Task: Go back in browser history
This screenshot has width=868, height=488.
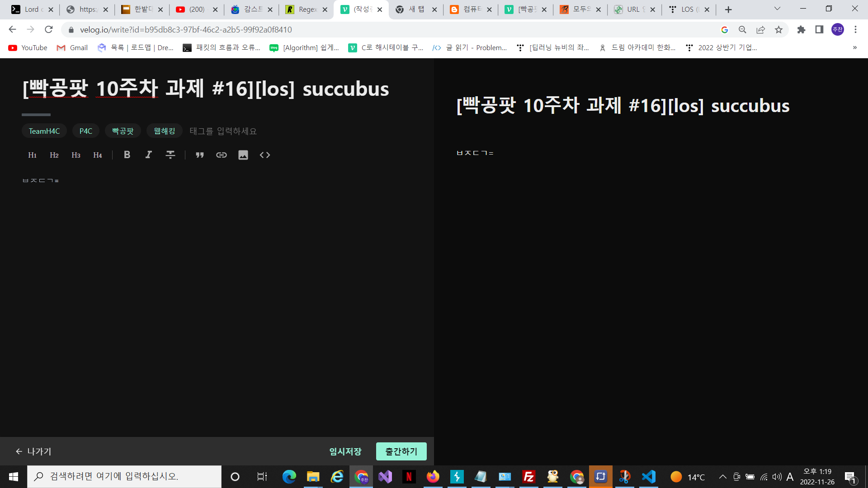Action: click(x=12, y=29)
